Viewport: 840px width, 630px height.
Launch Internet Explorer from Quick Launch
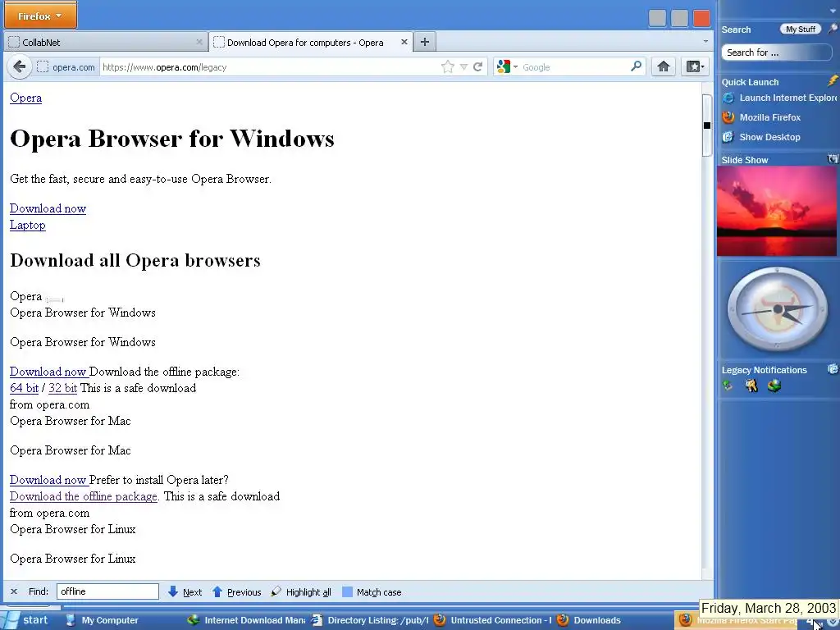click(x=779, y=98)
